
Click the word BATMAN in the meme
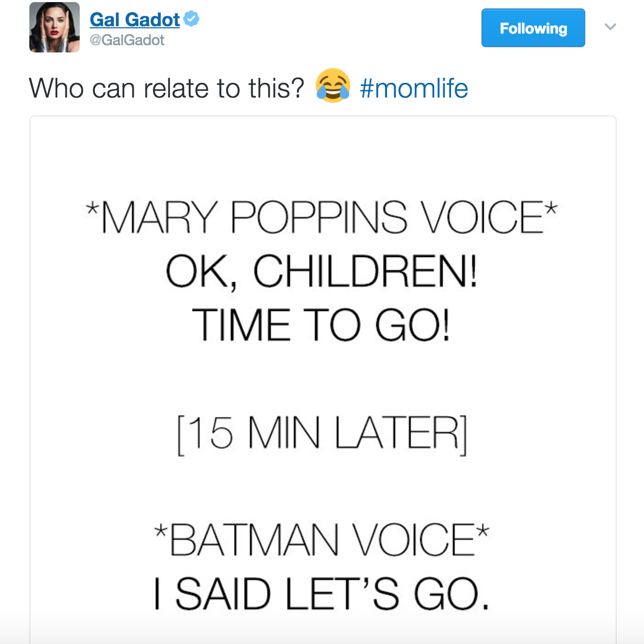(x=254, y=540)
